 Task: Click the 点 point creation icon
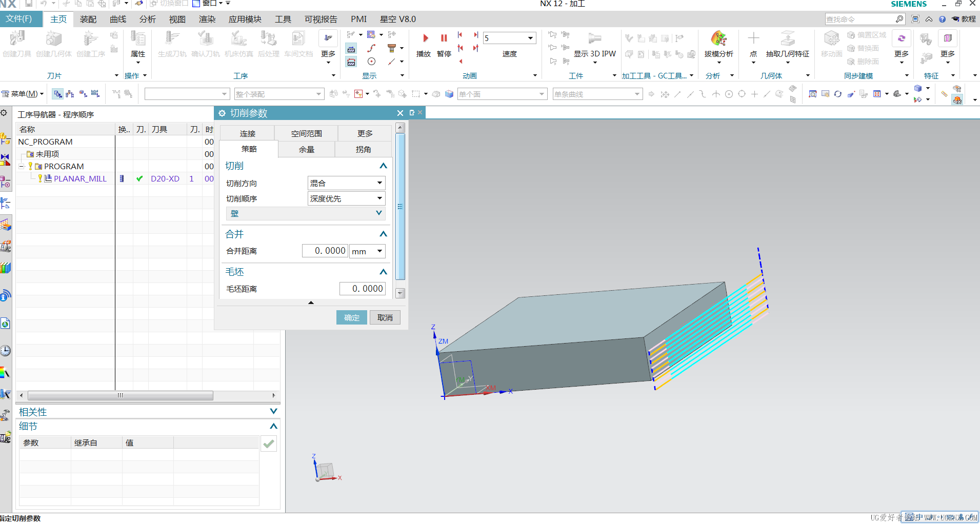tap(753, 38)
